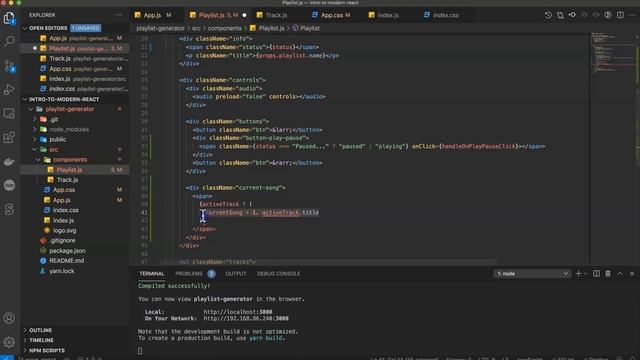Click the open changes icon in editor toolbar
Viewport: 640px width, 360px height.
pyautogui.click(x=560, y=15)
